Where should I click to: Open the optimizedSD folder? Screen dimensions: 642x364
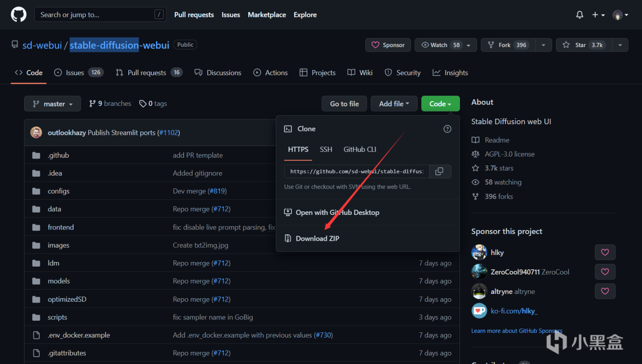click(x=67, y=299)
